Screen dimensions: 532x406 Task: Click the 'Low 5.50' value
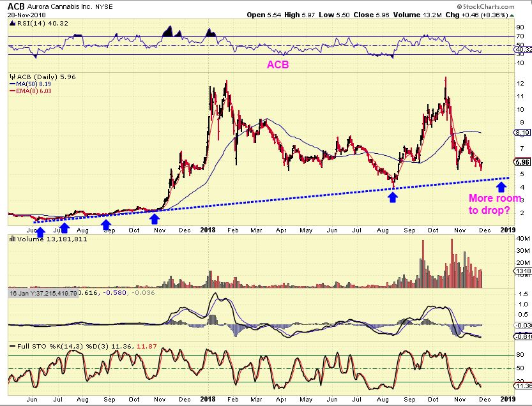[334, 15]
